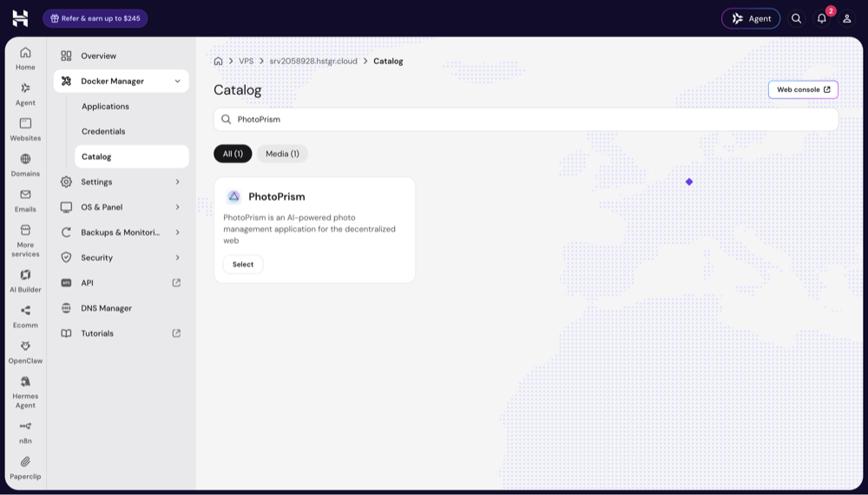
Task: Open Credentials under Docker Manager
Action: coord(132,131)
